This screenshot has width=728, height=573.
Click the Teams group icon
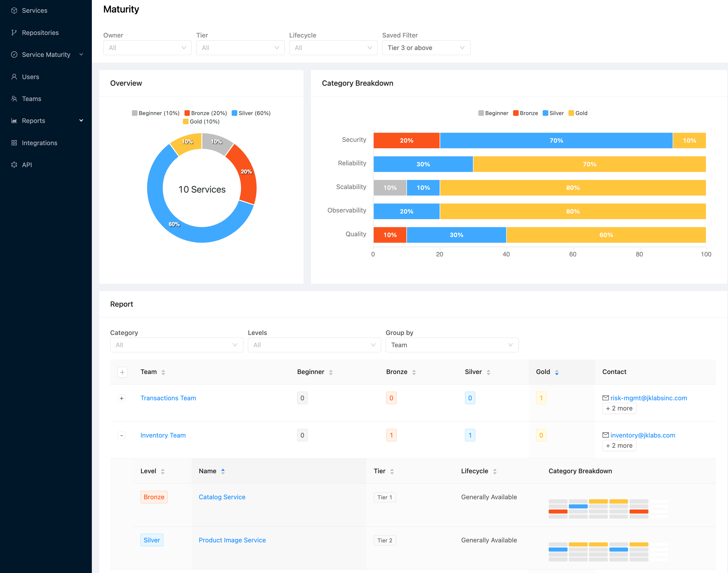pyautogui.click(x=14, y=99)
